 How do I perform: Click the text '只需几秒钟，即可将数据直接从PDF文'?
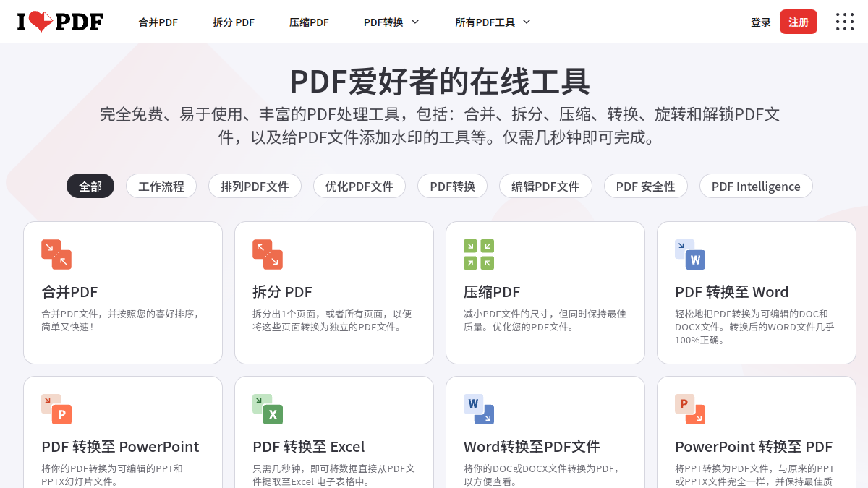pos(333,468)
